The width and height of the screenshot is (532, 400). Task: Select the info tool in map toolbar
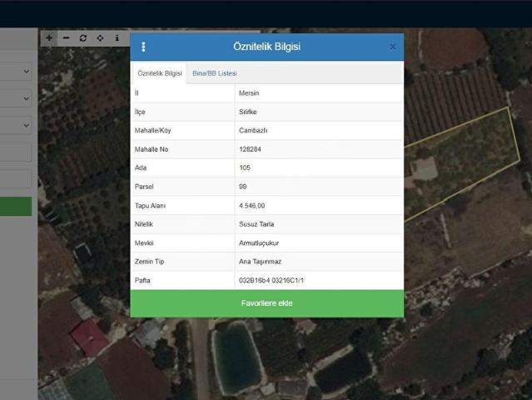(117, 37)
